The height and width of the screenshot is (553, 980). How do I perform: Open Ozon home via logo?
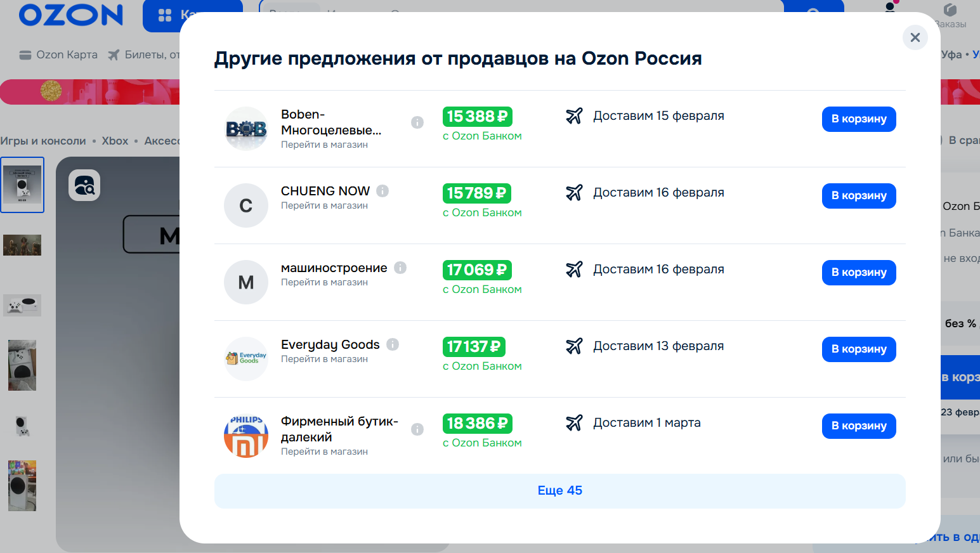(x=71, y=15)
